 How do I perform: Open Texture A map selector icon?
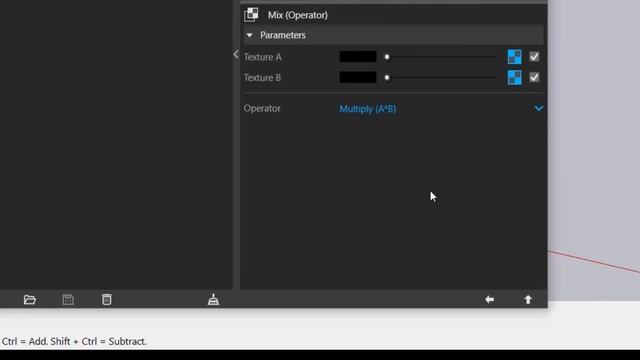514,57
